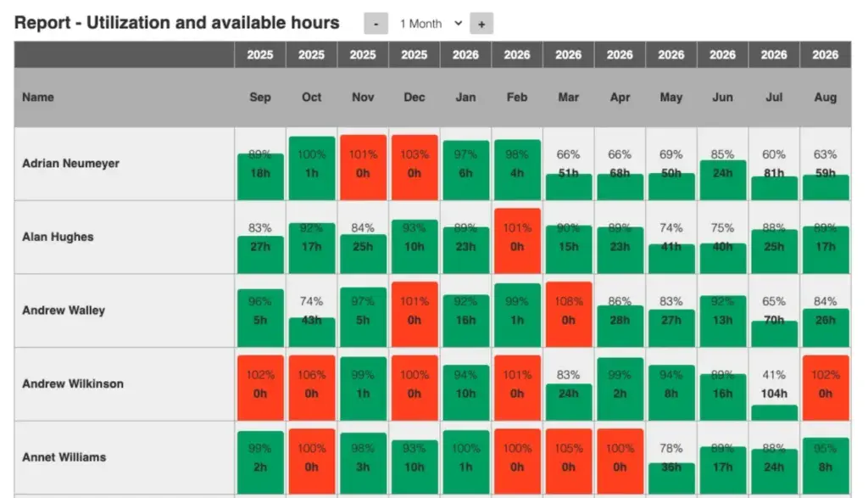This screenshot has width=868, height=498.
Task: Select Adrian Neumeyer's 60% July cell
Action: [x=773, y=164]
